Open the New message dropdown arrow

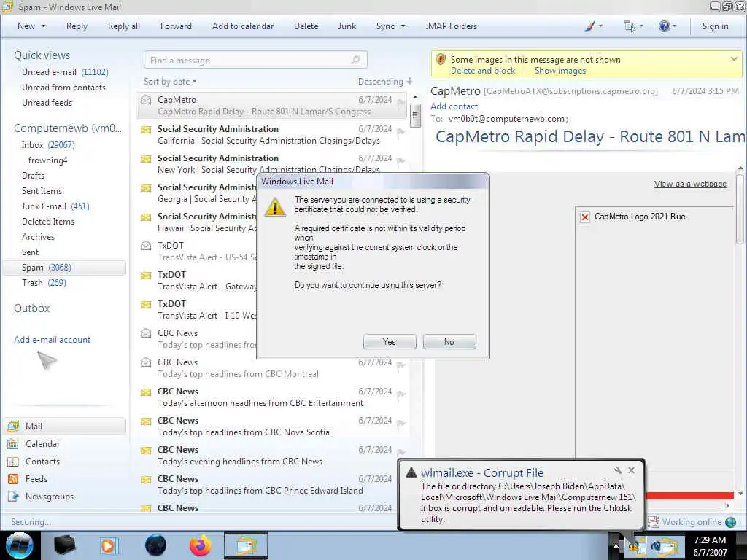[x=43, y=26]
